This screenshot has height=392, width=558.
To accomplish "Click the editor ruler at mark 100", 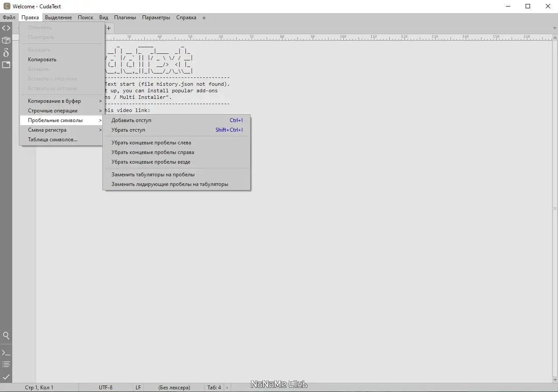I will coord(343,37).
